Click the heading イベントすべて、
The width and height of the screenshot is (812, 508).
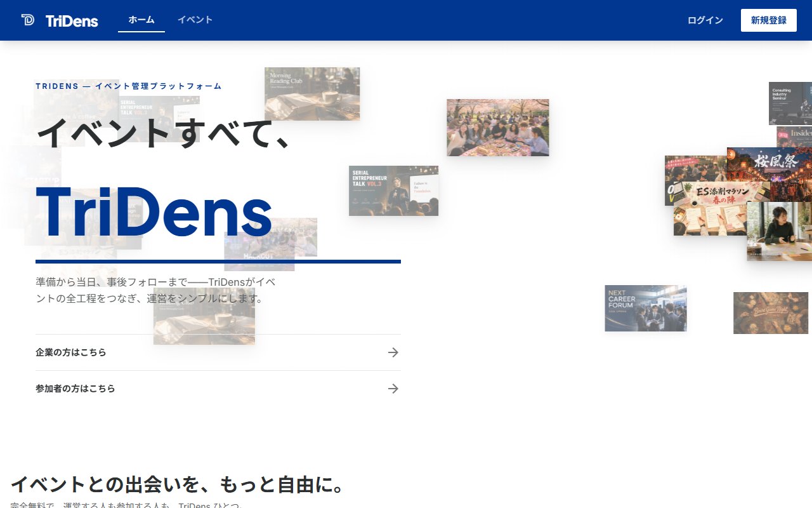(164, 132)
